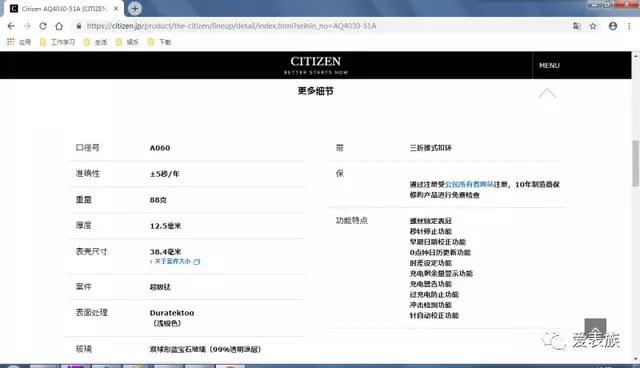
Task: Select the 88克 weight value
Action: click(158, 200)
